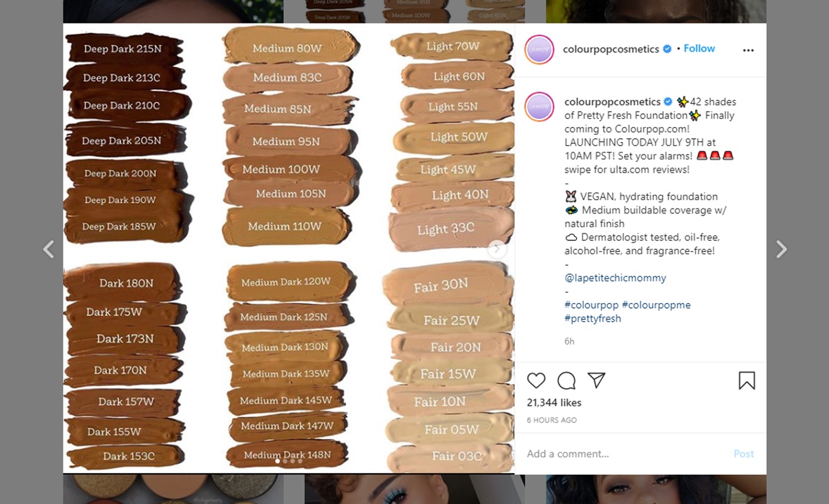The image size is (829, 504).
Task: Click the Add a comment field
Action: pos(625,454)
